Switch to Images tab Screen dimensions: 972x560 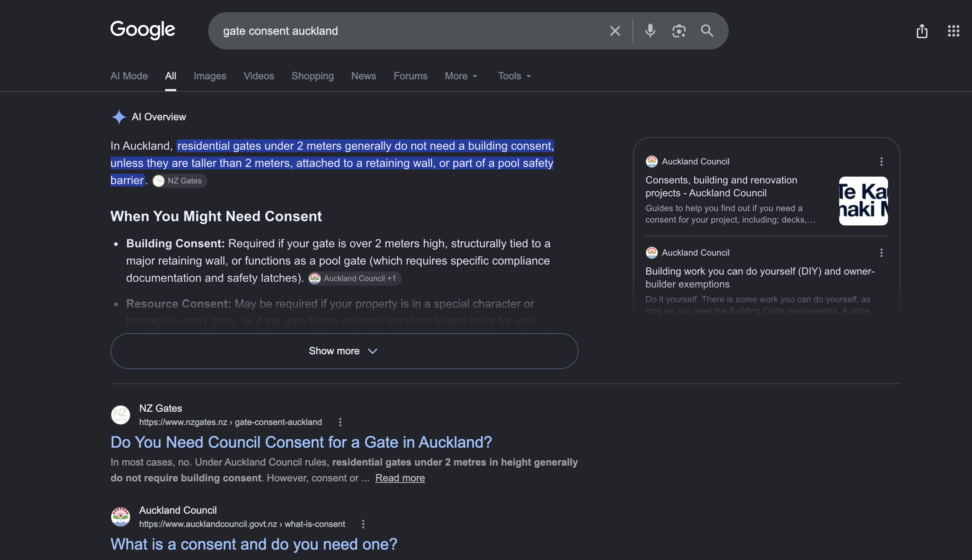coord(210,76)
